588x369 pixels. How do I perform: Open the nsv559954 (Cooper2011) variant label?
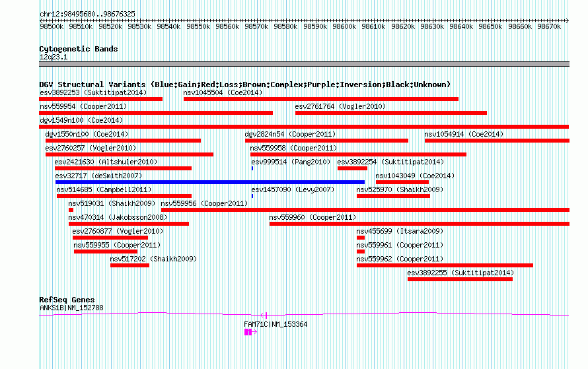click(83, 106)
